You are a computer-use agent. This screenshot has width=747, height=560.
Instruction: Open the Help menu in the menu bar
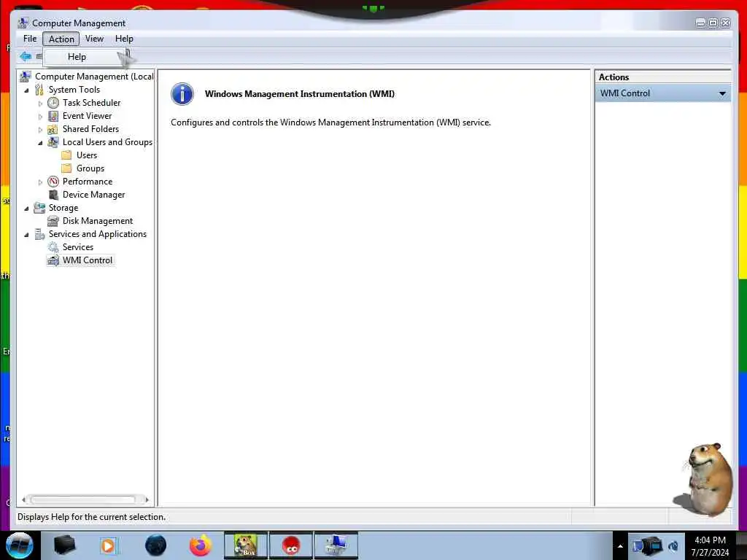pyautogui.click(x=124, y=39)
